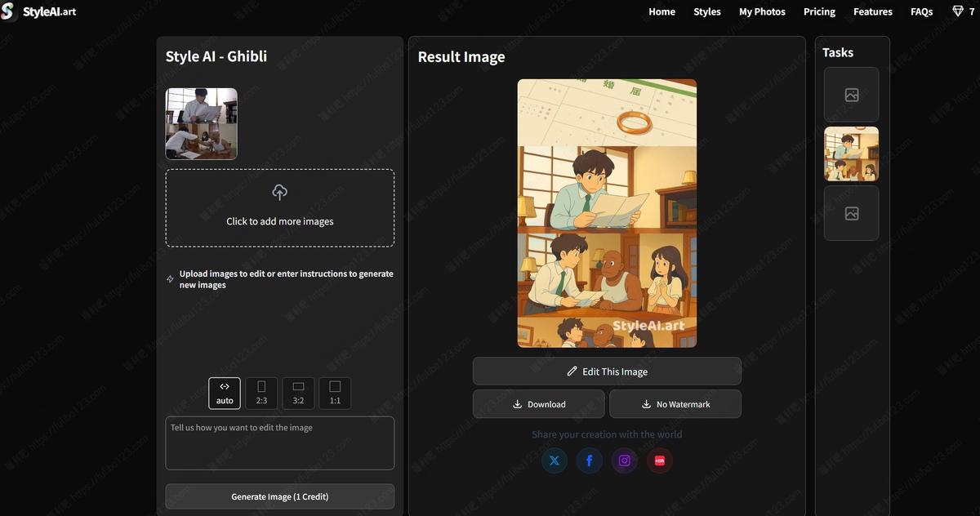Open the Features section
This screenshot has height=516, width=980.
873,11
